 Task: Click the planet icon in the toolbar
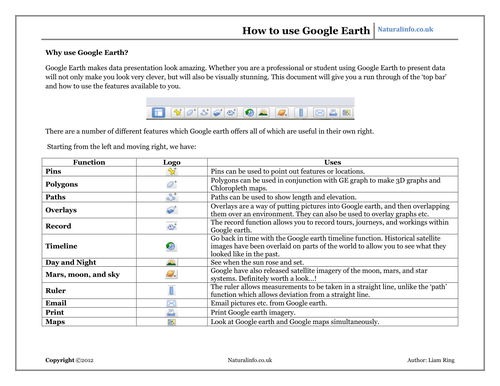click(x=282, y=113)
